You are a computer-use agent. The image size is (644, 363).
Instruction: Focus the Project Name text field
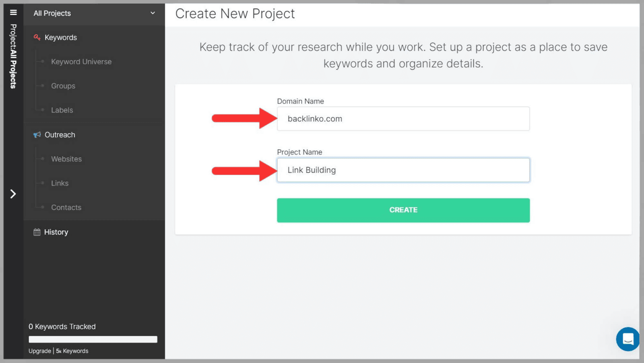click(403, 170)
